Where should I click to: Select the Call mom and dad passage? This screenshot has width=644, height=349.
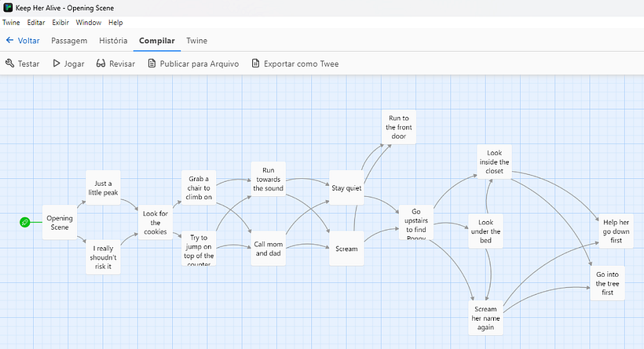point(269,248)
